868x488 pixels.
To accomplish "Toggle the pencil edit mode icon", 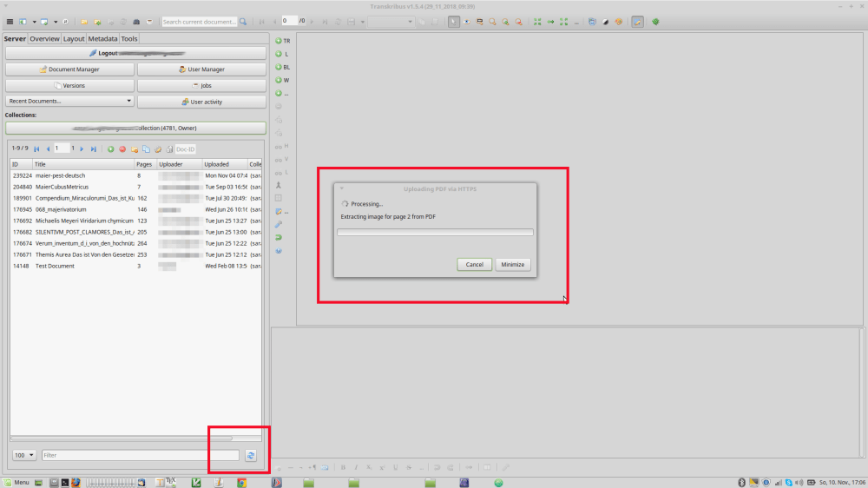I will (x=637, y=22).
